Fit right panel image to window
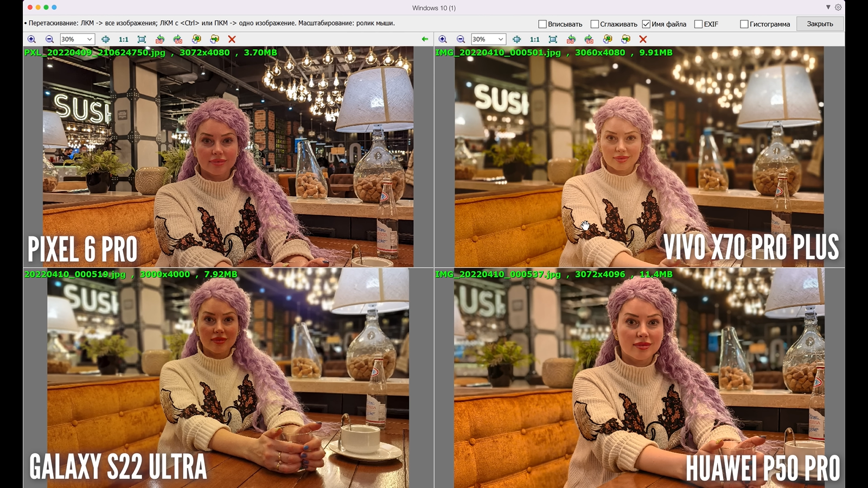The height and width of the screenshot is (488, 868). click(553, 39)
